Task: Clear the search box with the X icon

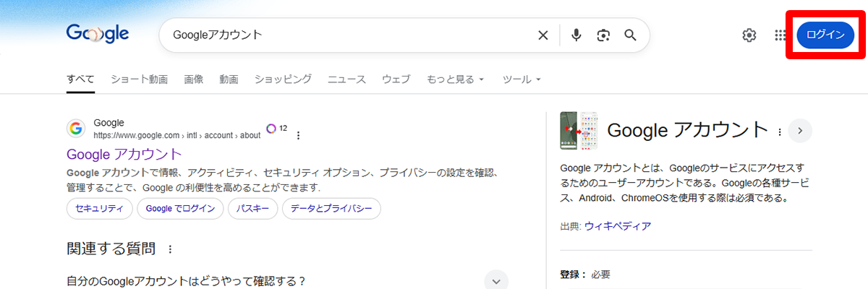Action: pos(543,35)
